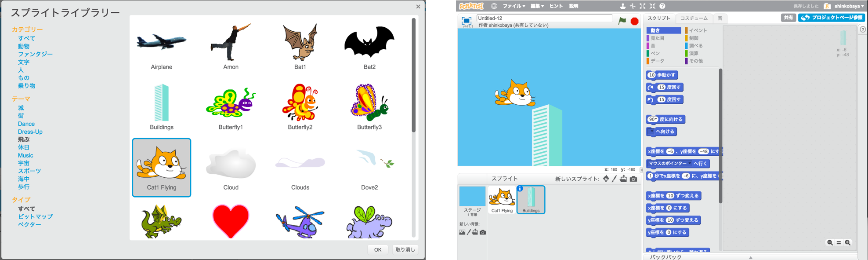Click the 共有 share button

coord(788,18)
